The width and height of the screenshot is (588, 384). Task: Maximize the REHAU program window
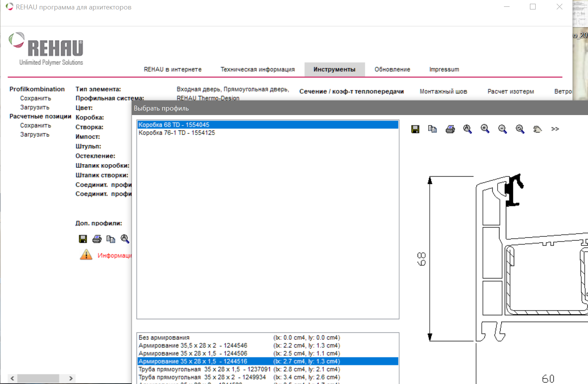point(533,7)
